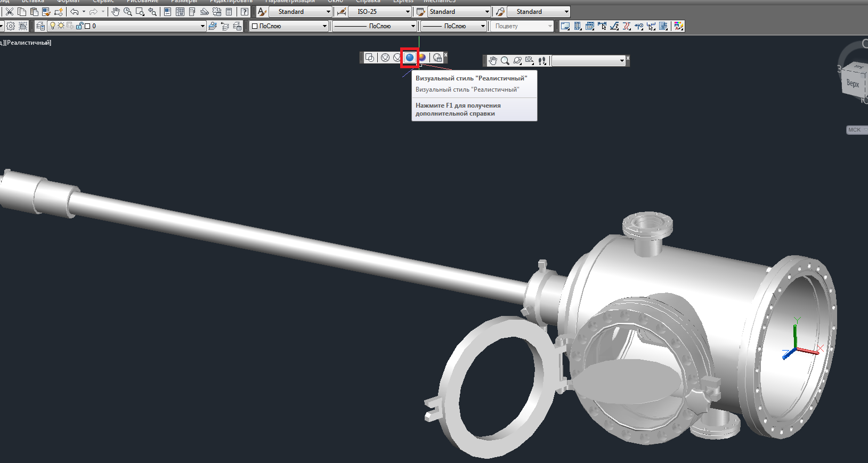The height and width of the screenshot is (463, 868).
Task: Toggle layer 0 on/off lightbulb
Action: [53, 26]
